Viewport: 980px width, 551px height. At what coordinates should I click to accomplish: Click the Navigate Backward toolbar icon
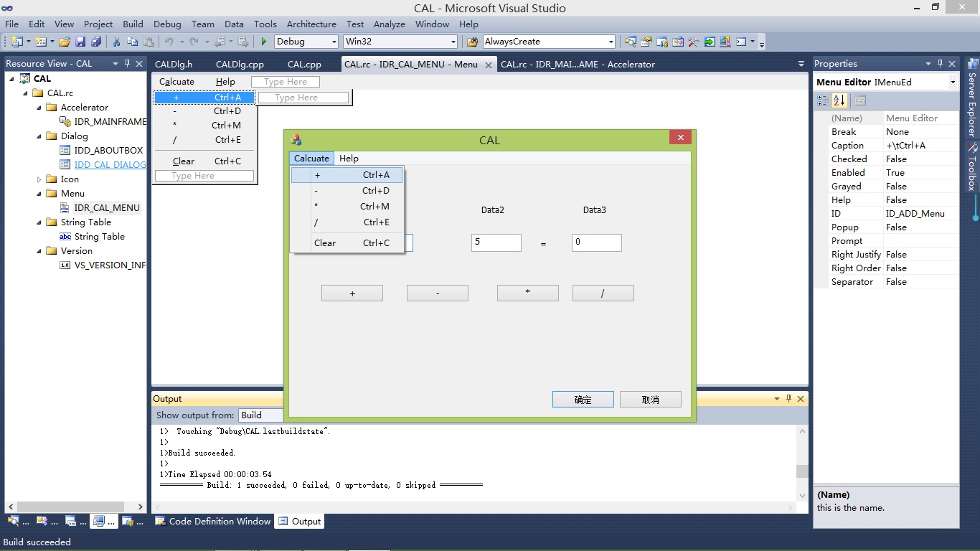[220, 42]
